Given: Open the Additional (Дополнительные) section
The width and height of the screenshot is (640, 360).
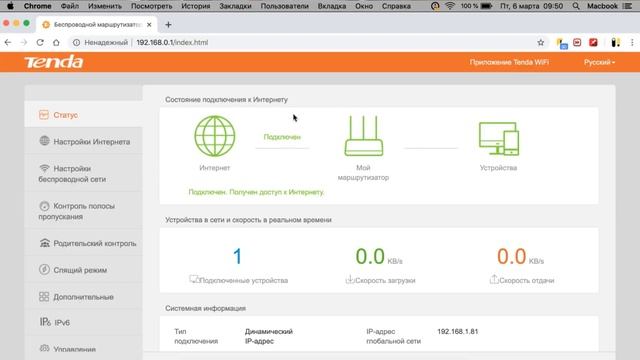Looking at the screenshot, I should point(83,297).
